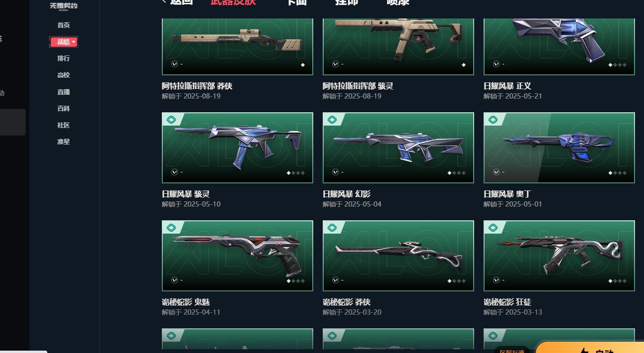Expand the 战绩 dropdown arrow in sidebar

pos(74,42)
